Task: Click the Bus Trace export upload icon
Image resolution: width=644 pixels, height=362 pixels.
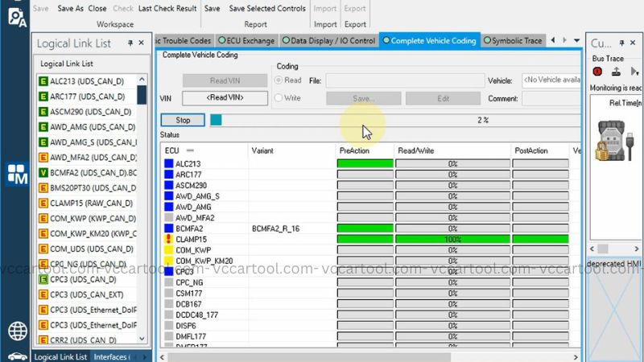Action: [x=616, y=72]
